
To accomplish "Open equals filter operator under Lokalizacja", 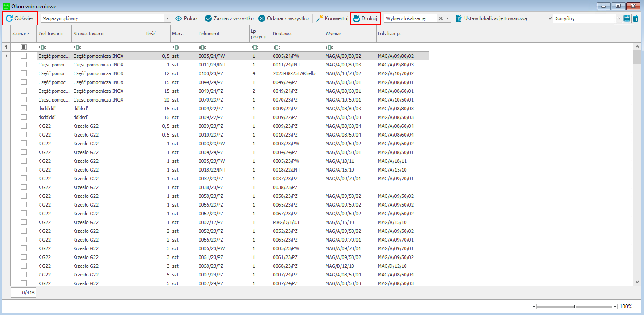I will pos(382,47).
